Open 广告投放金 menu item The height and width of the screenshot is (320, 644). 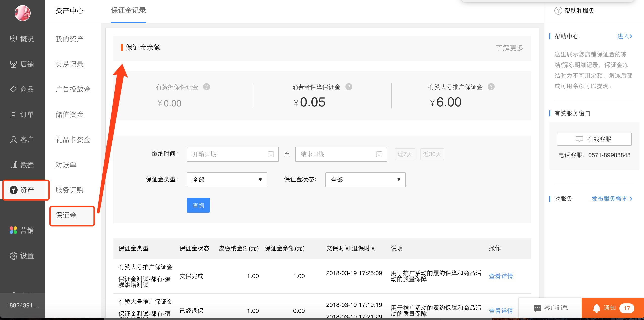[x=73, y=89]
